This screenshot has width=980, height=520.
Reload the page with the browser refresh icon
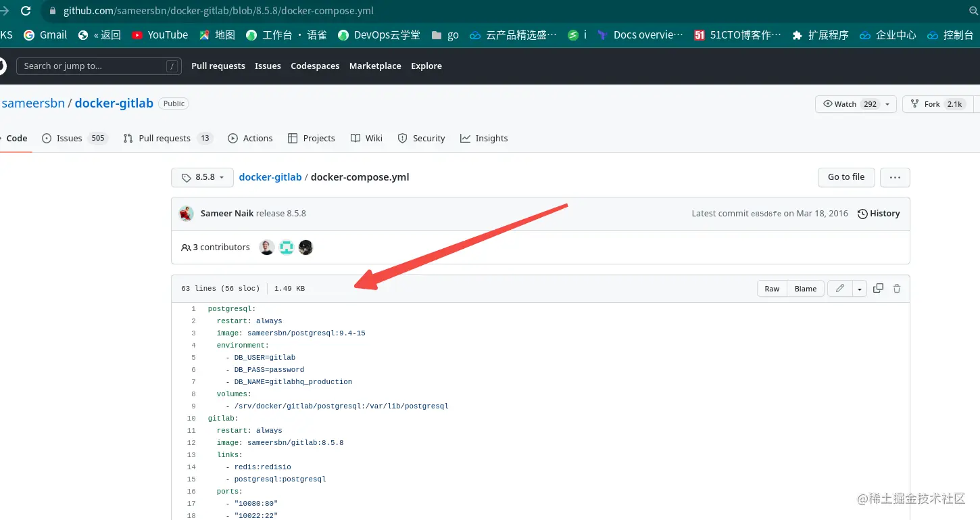click(26, 11)
